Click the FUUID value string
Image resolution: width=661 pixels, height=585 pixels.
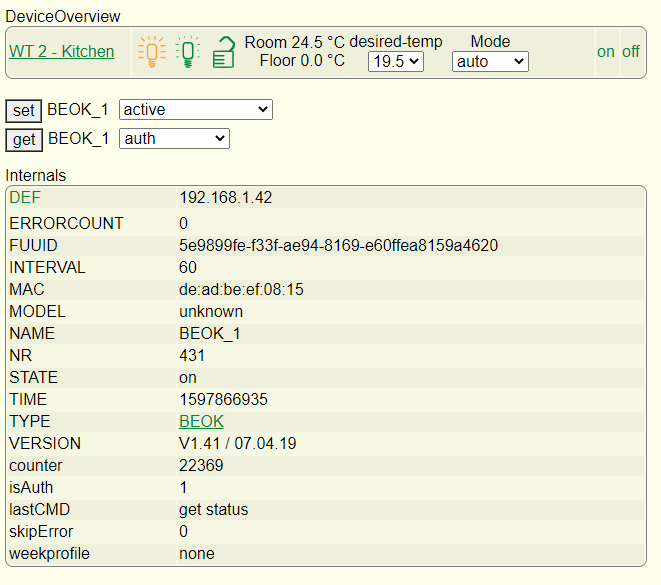pos(338,246)
